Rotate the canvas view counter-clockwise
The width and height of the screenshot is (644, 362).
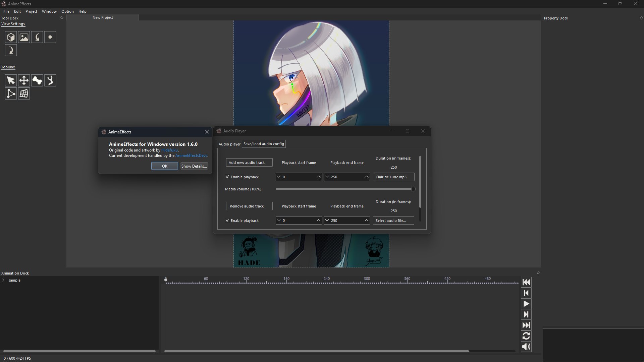[x=37, y=37]
